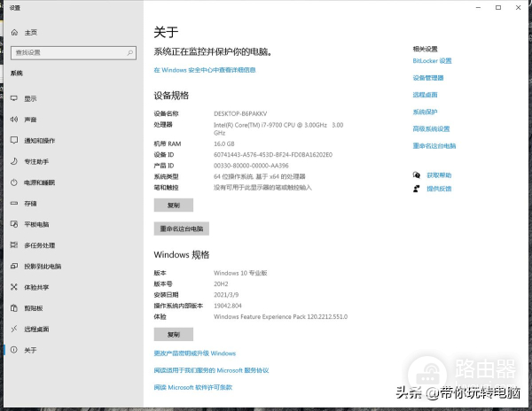The image size is (532, 411).
Task: Click the OS build value 19042.804
Action: (228, 306)
